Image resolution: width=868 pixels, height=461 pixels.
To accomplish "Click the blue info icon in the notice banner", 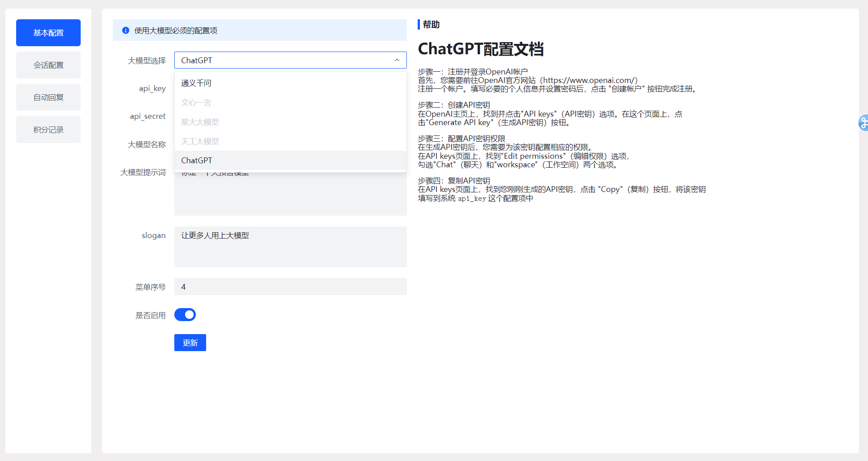I will coord(125,30).
